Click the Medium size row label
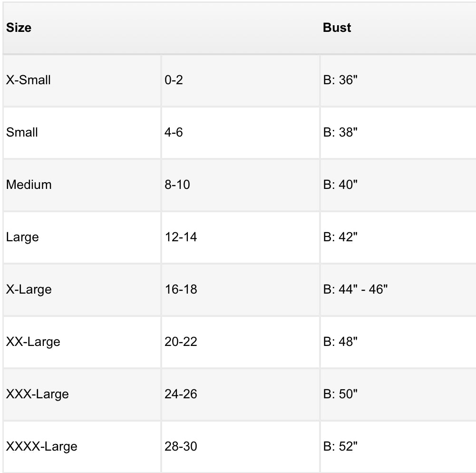The image size is (476, 473). click(x=29, y=185)
